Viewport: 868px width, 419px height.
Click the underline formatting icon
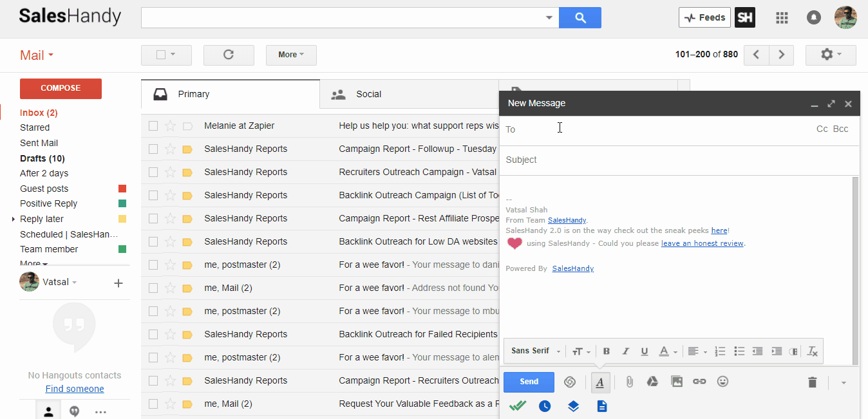[645, 351]
